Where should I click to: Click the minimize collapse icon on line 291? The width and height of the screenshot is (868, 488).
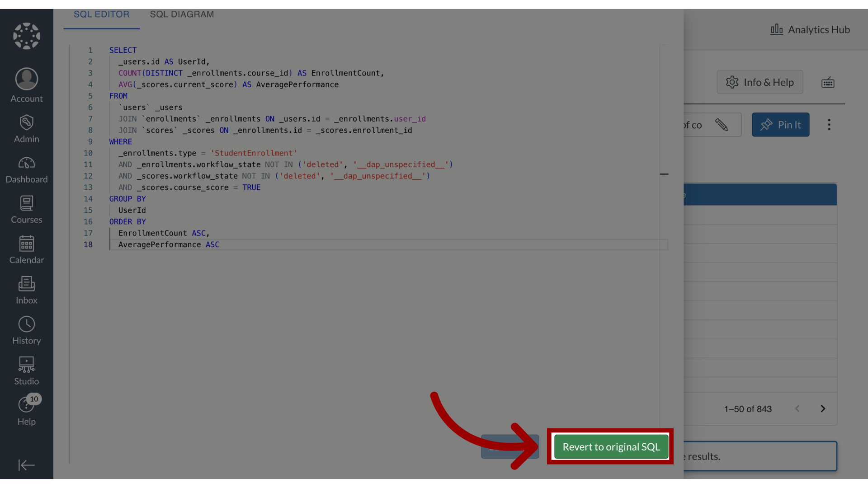(664, 174)
